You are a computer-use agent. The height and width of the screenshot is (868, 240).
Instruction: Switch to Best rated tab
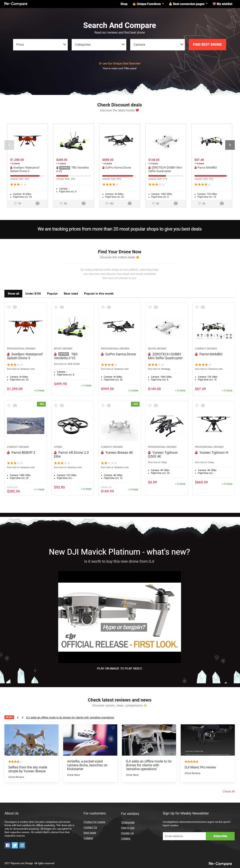pos(71,293)
